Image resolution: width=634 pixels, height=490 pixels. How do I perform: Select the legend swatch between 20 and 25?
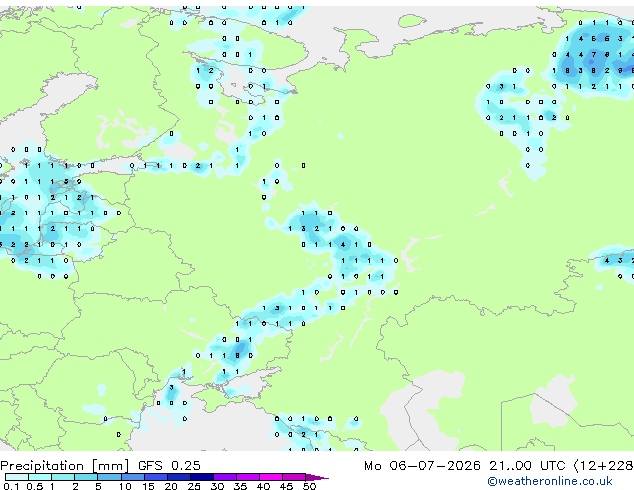click(x=178, y=477)
